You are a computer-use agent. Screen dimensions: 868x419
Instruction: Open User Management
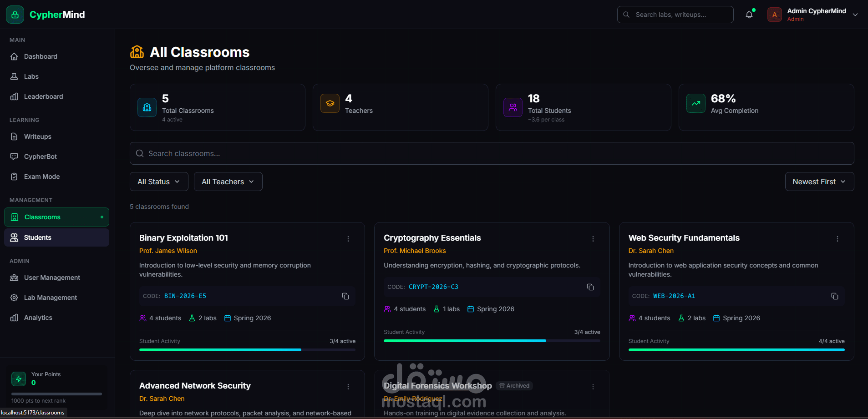(x=56, y=278)
